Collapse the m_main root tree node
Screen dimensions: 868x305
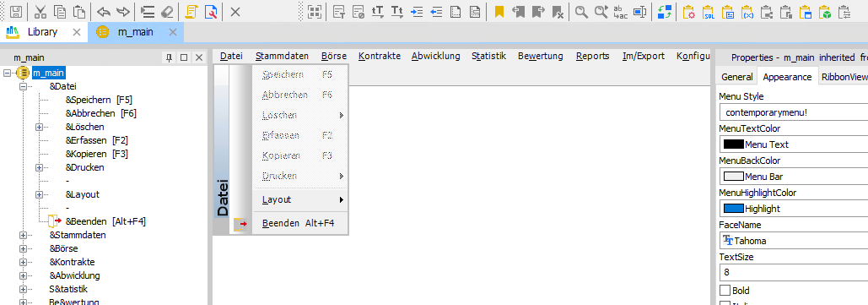[7, 73]
